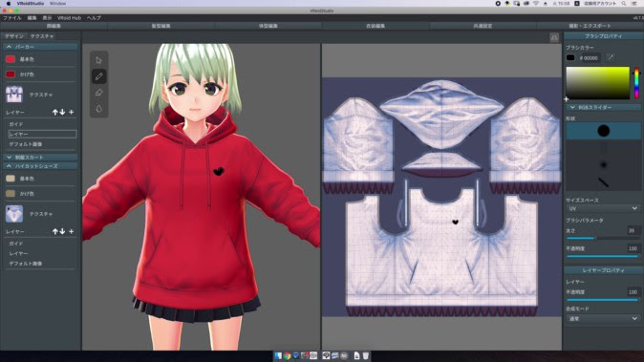
Task: Open パーカー かげ色 dark red swatch
Action: (x=11, y=75)
